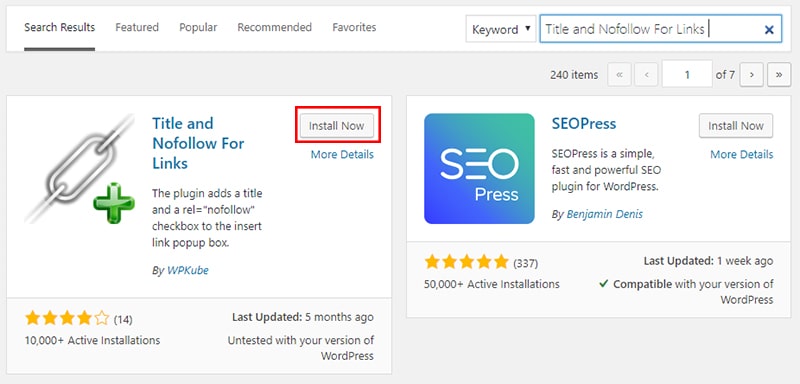Open WPKube author link
The height and width of the screenshot is (384, 800).
pos(188,270)
